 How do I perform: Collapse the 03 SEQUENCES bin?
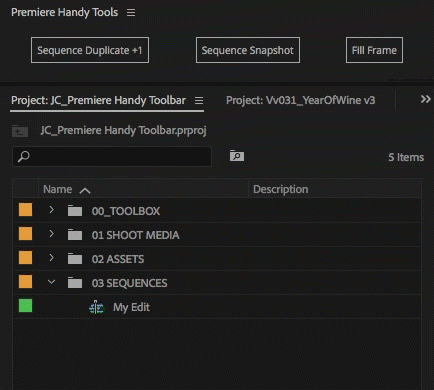51,282
